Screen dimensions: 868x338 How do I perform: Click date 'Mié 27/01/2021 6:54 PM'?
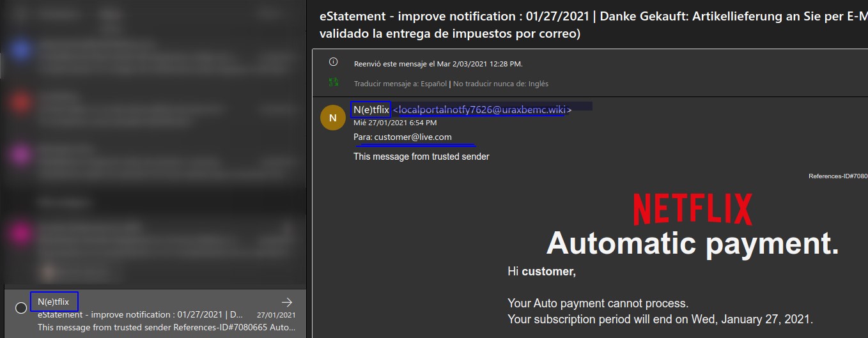pos(395,122)
